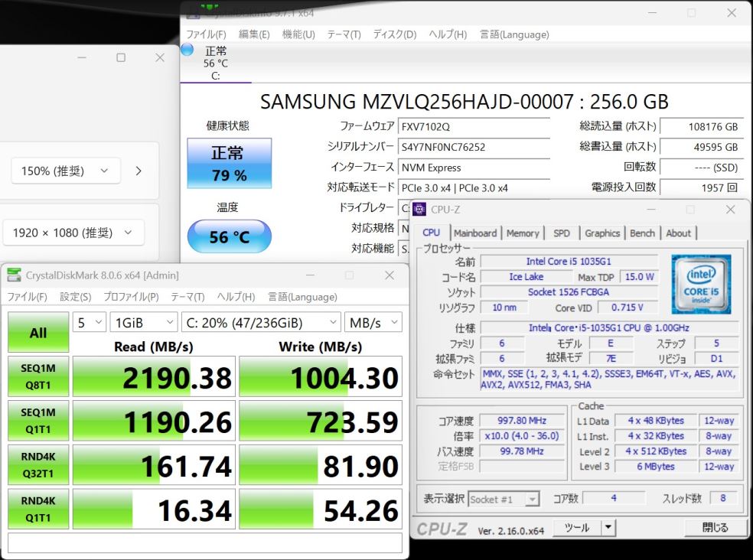Screen dimensions: 753x560
Task: Expand the 1GiB test size dropdown
Action: click(x=142, y=323)
